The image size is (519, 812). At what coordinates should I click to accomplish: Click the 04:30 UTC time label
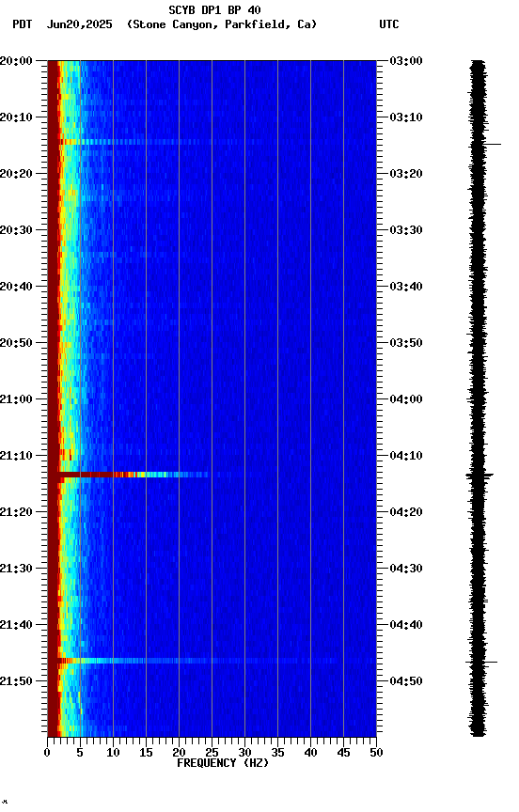click(406, 570)
